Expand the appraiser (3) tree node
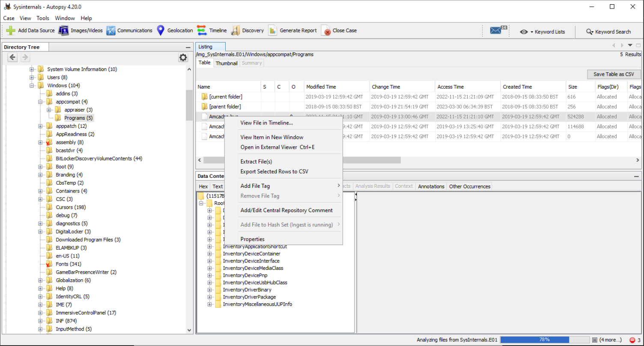This screenshot has height=346, width=644. (x=49, y=110)
